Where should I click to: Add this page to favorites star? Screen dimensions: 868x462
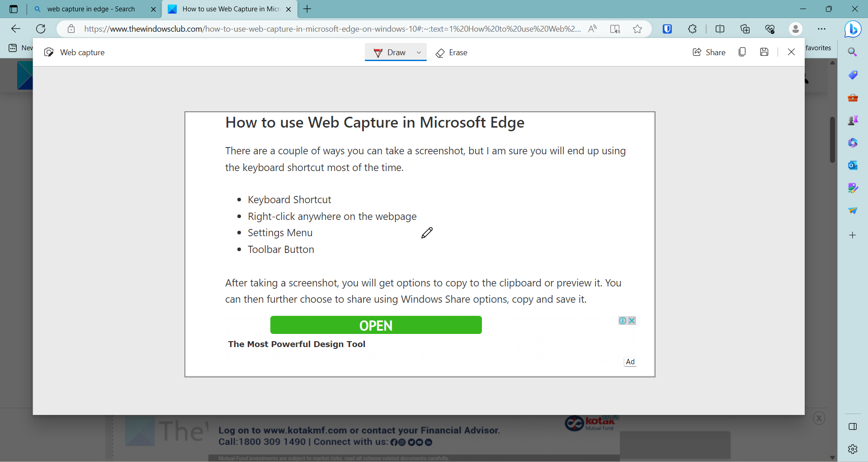point(637,29)
